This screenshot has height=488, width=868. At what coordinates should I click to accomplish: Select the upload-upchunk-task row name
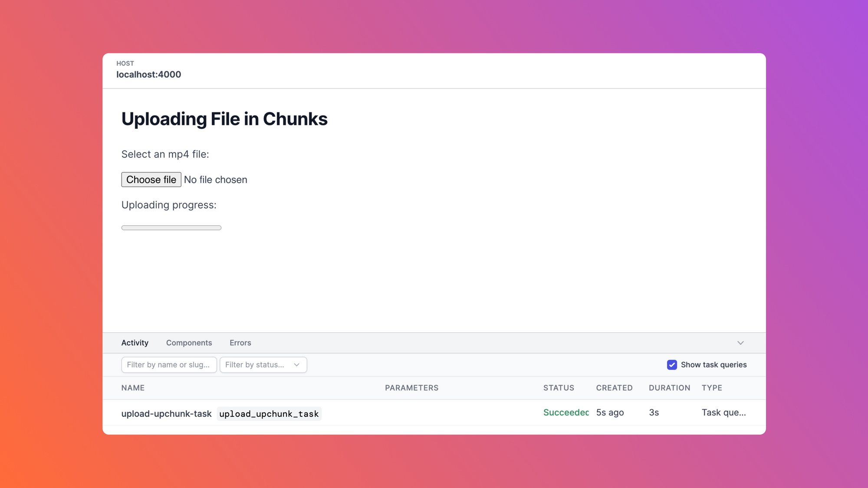coord(166,413)
